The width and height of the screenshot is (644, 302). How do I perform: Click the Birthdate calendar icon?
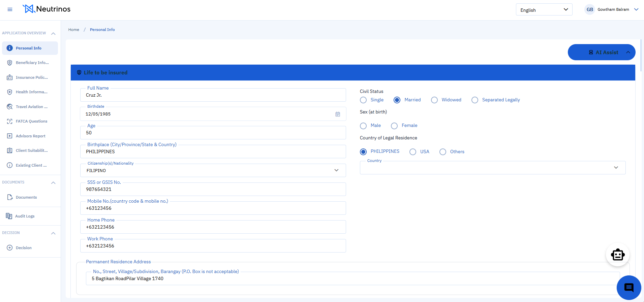coord(337,114)
